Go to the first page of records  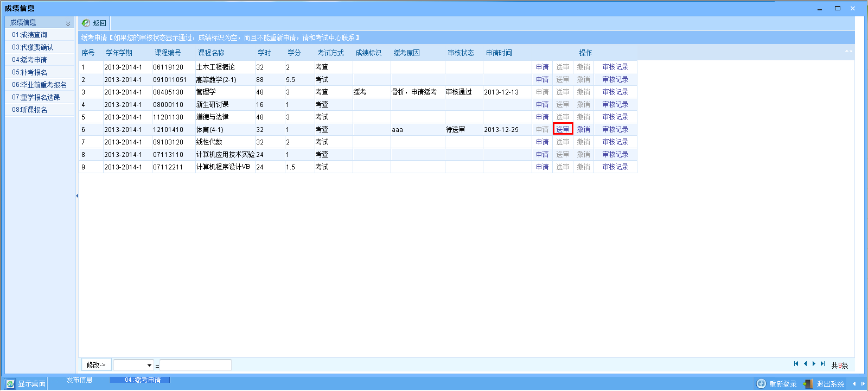(x=796, y=364)
